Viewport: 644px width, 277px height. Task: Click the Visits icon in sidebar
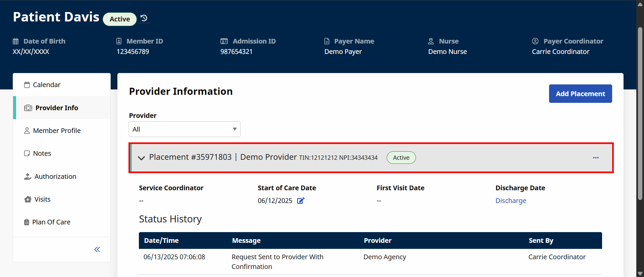(28, 200)
